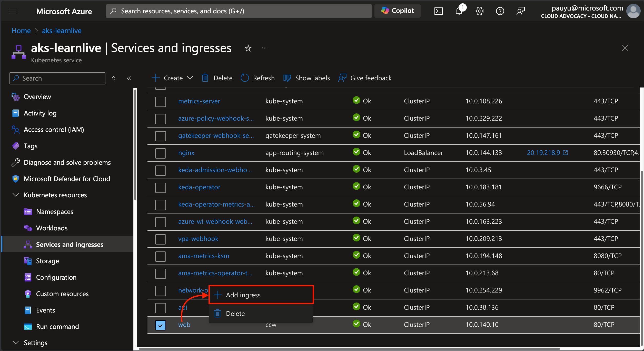The image size is (644, 351).
Task: Check the nginx row checkbox
Action: [x=161, y=153]
